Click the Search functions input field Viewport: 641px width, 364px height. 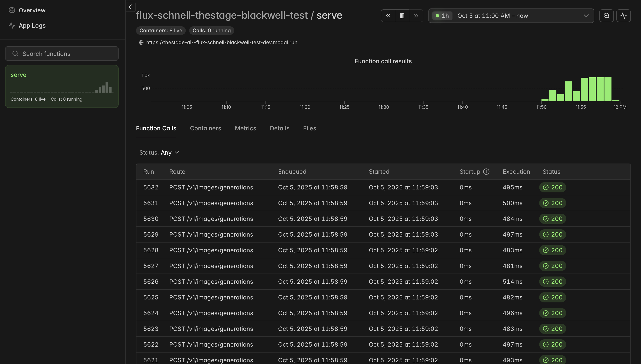point(62,54)
